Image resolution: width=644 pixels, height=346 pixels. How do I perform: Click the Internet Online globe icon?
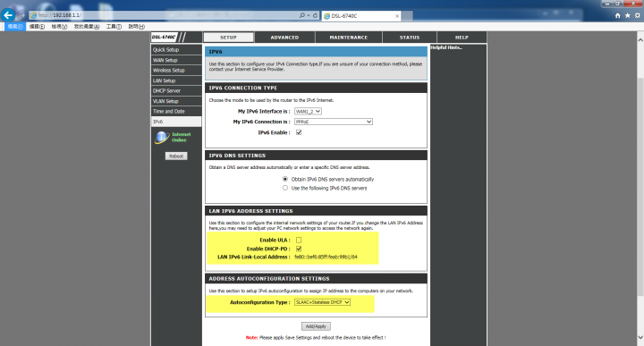pyautogui.click(x=162, y=137)
